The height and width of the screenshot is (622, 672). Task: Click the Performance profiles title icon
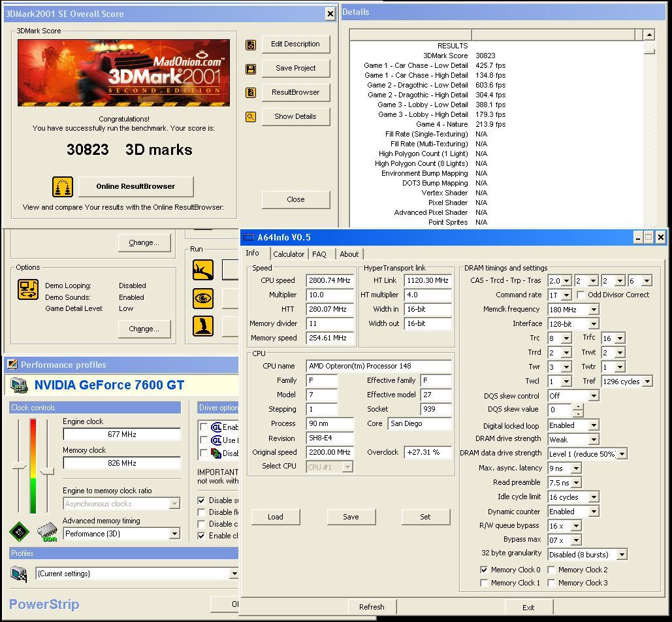pos(12,365)
